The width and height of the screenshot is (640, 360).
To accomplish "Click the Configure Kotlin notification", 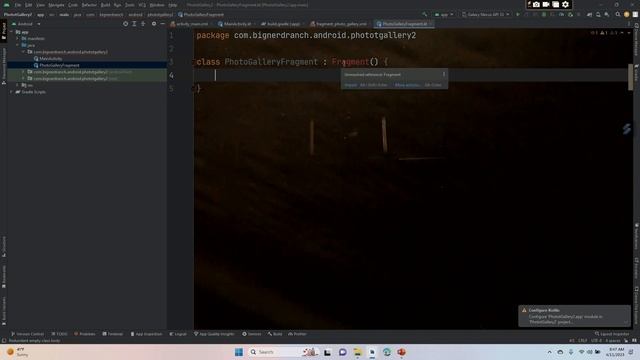I will coord(575,316).
